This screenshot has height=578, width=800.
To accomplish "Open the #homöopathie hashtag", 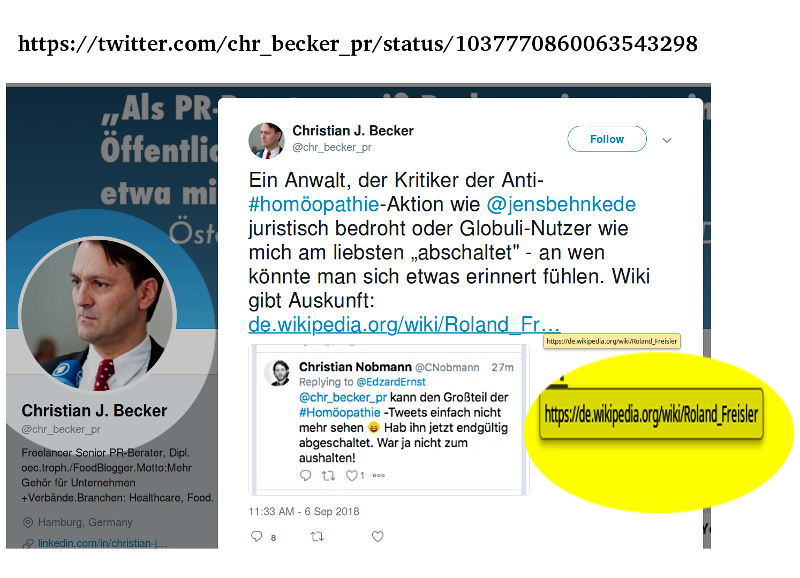I will click(314, 205).
